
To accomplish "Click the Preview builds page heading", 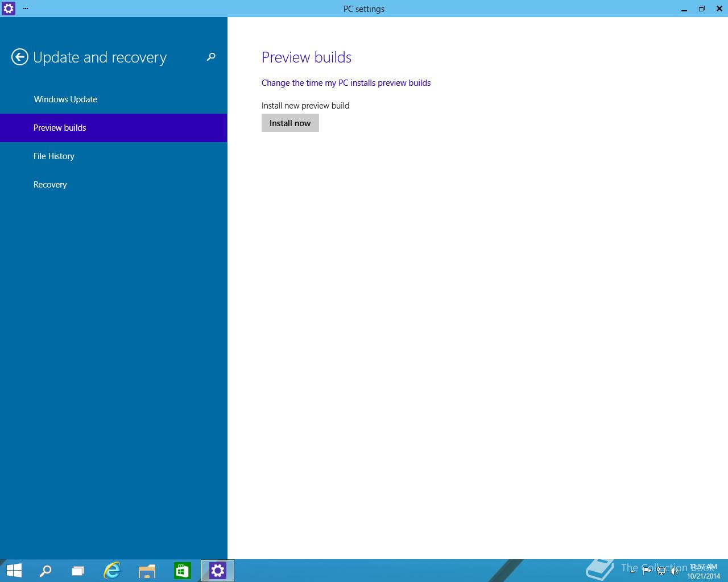I will [307, 57].
